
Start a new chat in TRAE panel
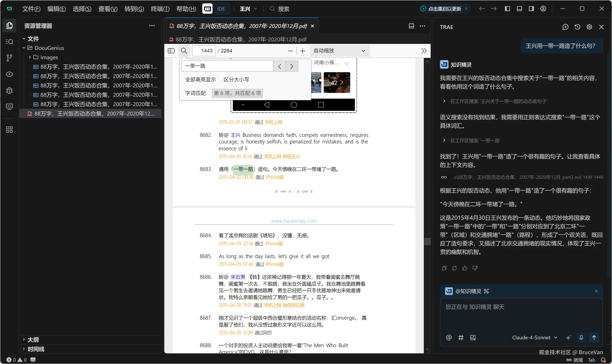[x=565, y=27]
